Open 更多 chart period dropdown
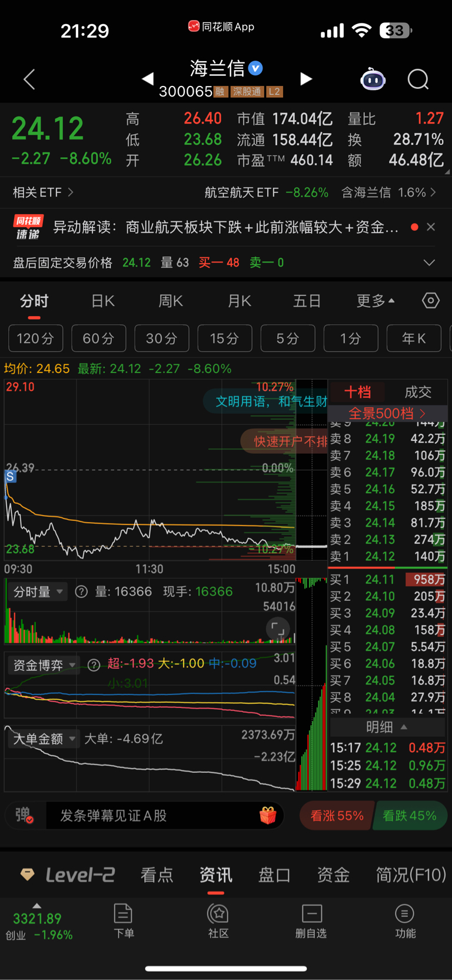This screenshot has height=980, width=452. pyautogui.click(x=375, y=301)
